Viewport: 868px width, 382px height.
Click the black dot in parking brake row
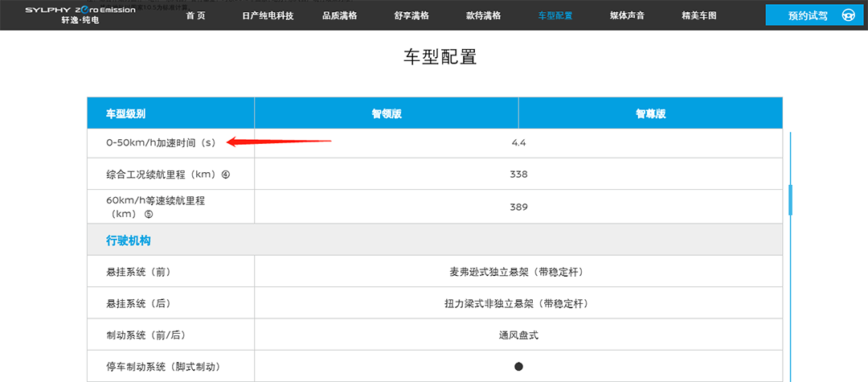tap(518, 367)
